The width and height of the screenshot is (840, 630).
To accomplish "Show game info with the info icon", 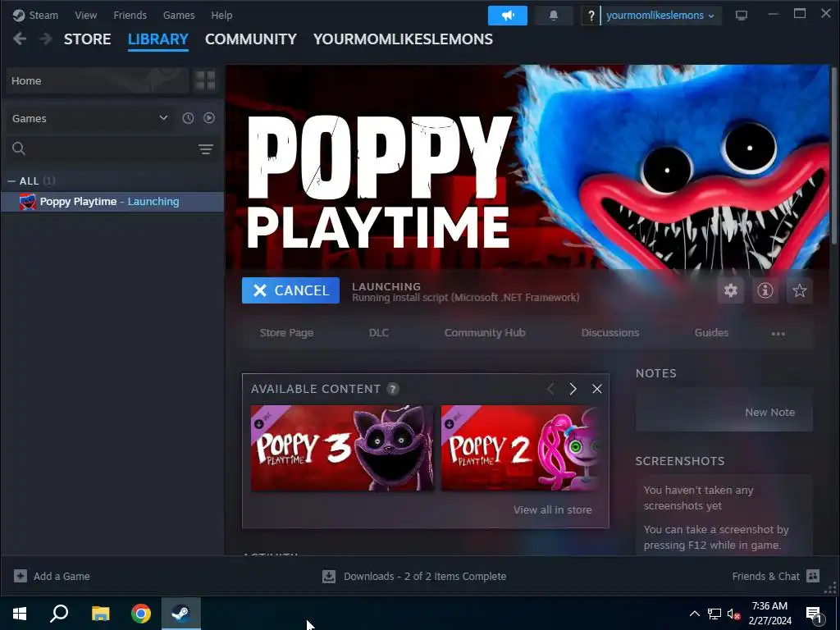I will (x=765, y=290).
